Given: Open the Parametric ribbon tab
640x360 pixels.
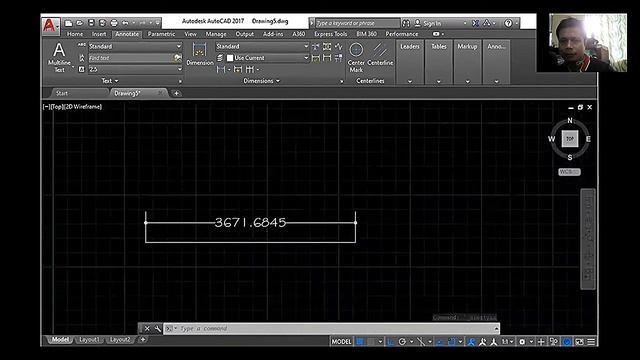Looking at the screenshot, I should [161, 34].
